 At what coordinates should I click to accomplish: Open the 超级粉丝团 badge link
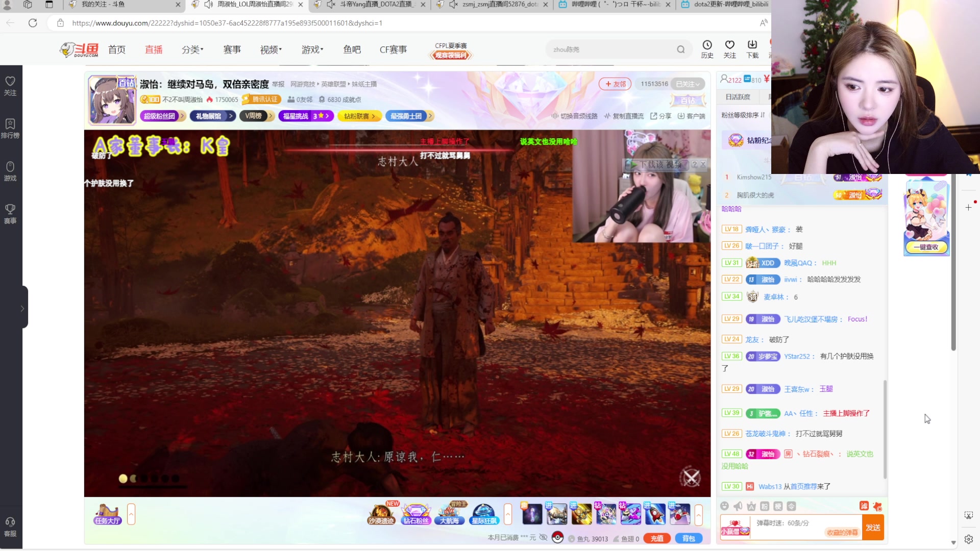click(162, 116)
